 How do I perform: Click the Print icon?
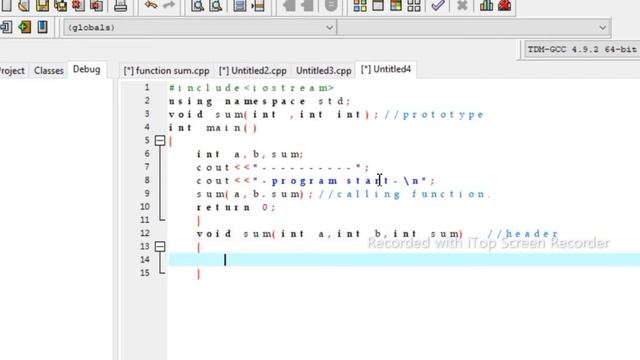click(x=120, y=5)
